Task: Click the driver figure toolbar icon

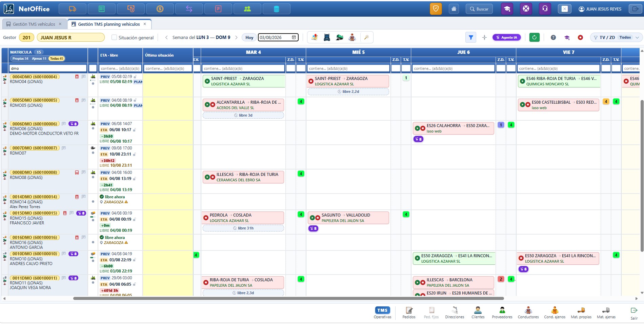Action: click(352, 37)
